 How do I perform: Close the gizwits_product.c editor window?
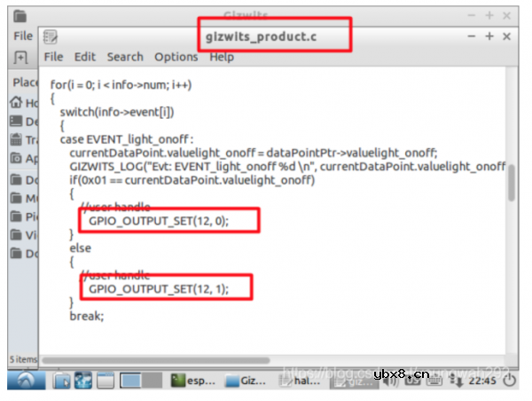click(506, 36)
